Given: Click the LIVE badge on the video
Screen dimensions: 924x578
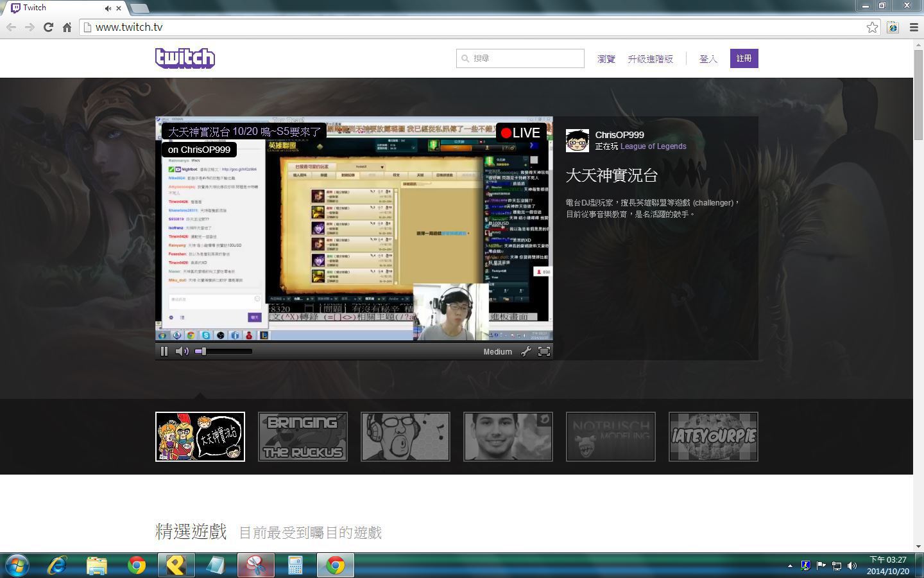Looking at the screenshot, I should (x=520, y=133).
